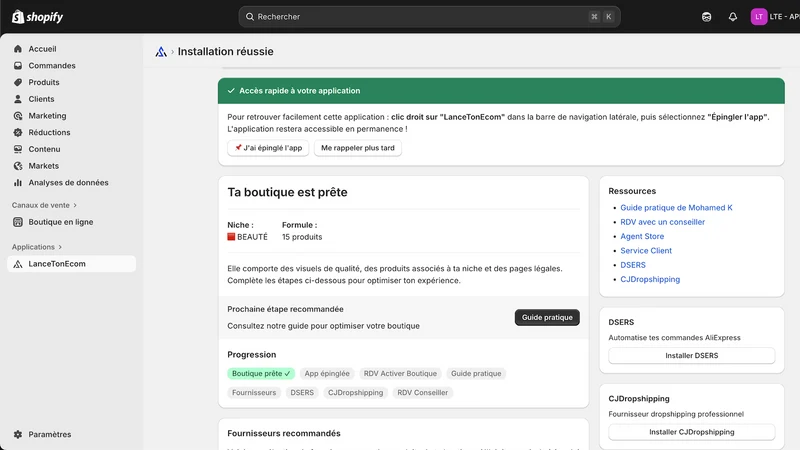Expand the Applications section chevron

pyautogui.click(x=60, y=247)
